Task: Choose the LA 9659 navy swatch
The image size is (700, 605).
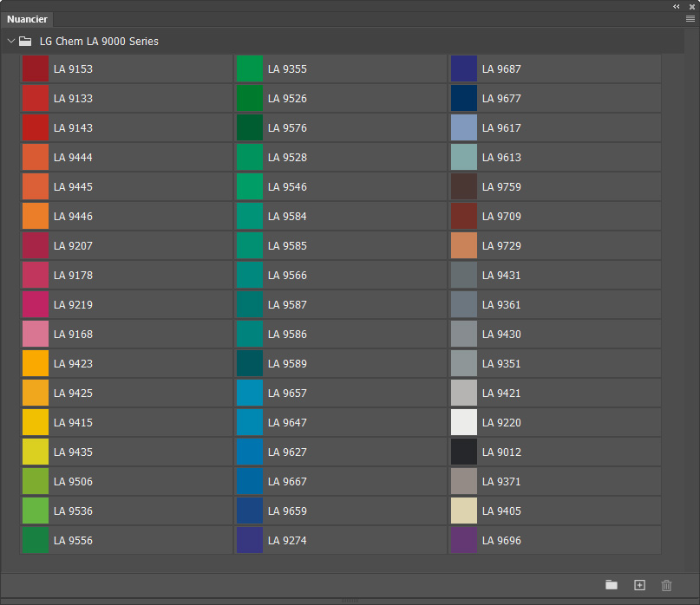Action: (250, 511)
